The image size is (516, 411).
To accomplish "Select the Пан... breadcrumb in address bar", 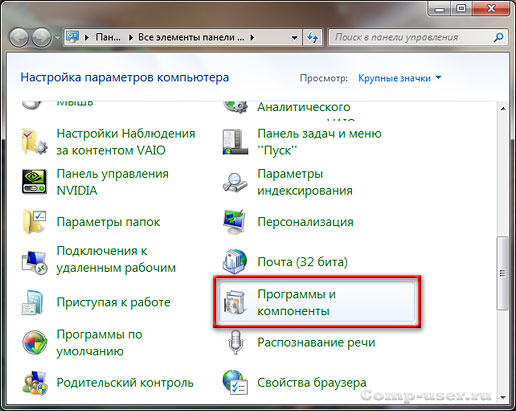I will coord(108,37).
